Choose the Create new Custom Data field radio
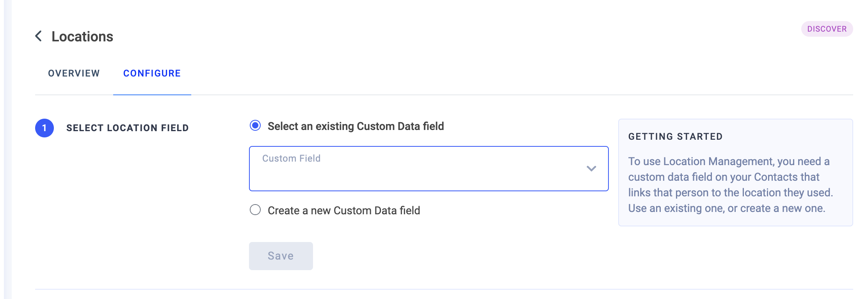The image size is (868, 299). click(255, 210)
